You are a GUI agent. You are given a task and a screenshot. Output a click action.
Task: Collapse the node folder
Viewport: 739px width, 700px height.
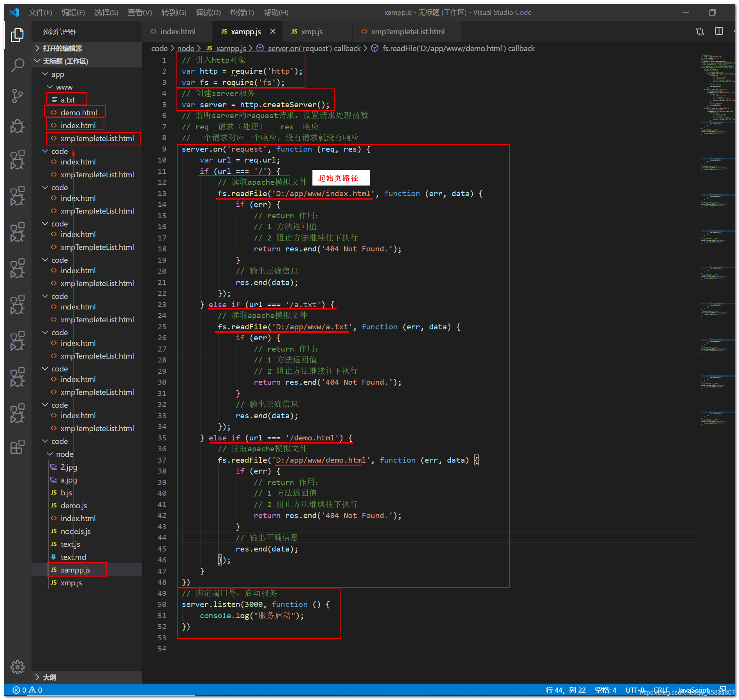[87, 454]
